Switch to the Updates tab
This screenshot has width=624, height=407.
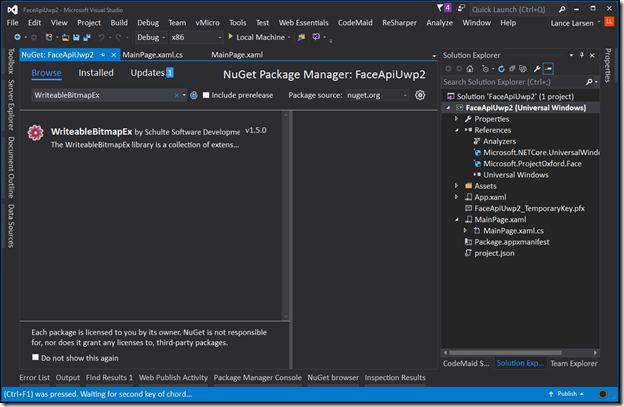(x=152, y=73)
